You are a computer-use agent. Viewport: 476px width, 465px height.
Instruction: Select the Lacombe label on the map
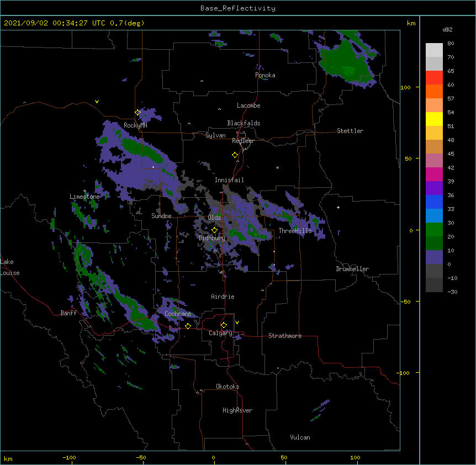click(248, 105)
